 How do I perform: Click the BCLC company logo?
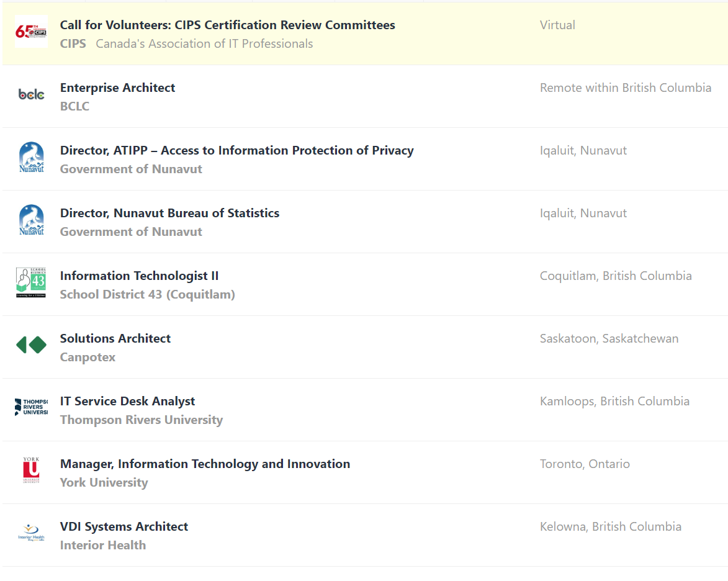click(31, 94)
